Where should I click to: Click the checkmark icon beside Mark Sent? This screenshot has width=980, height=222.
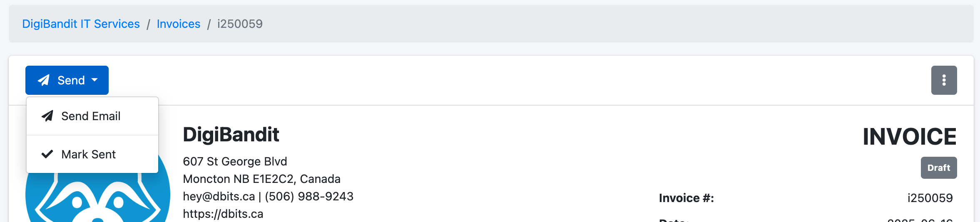(x=47, y=154)
